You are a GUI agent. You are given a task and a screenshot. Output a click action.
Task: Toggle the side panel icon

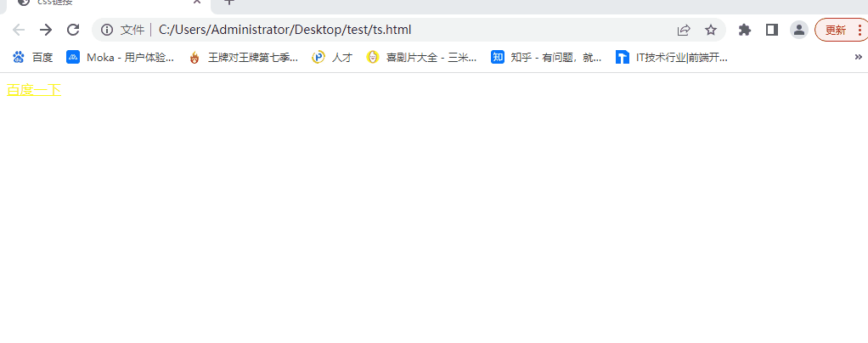772,30
